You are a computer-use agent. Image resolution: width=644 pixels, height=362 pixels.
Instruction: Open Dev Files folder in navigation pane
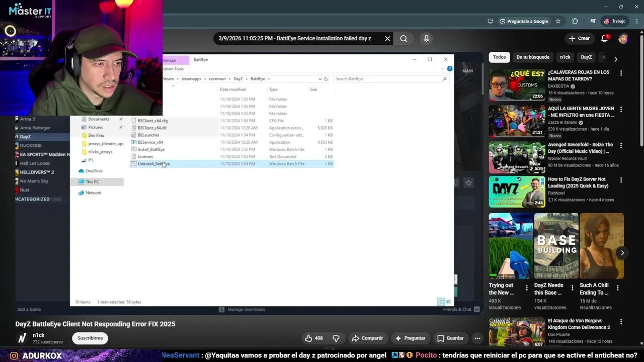pos(96,135)
